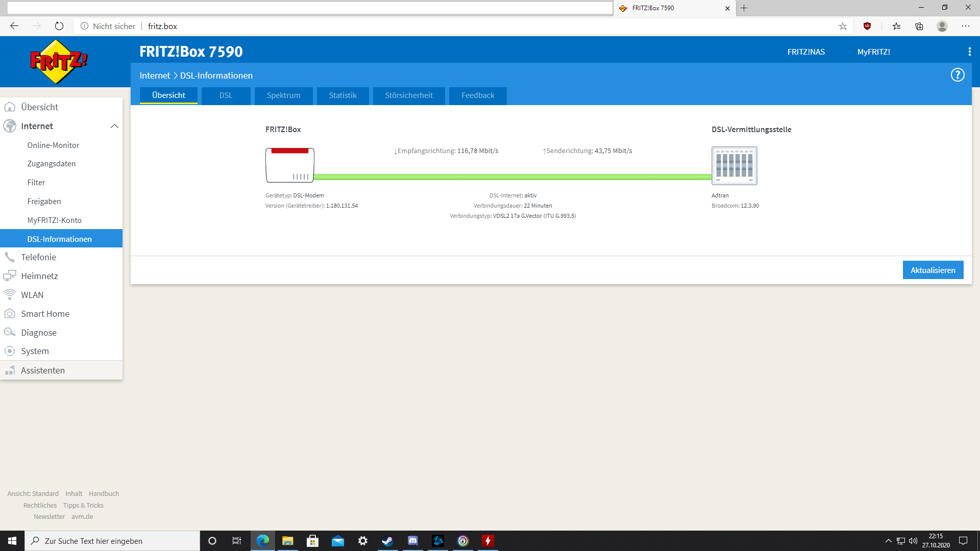Switch to the Störsicherheit tab

point(408,95)
